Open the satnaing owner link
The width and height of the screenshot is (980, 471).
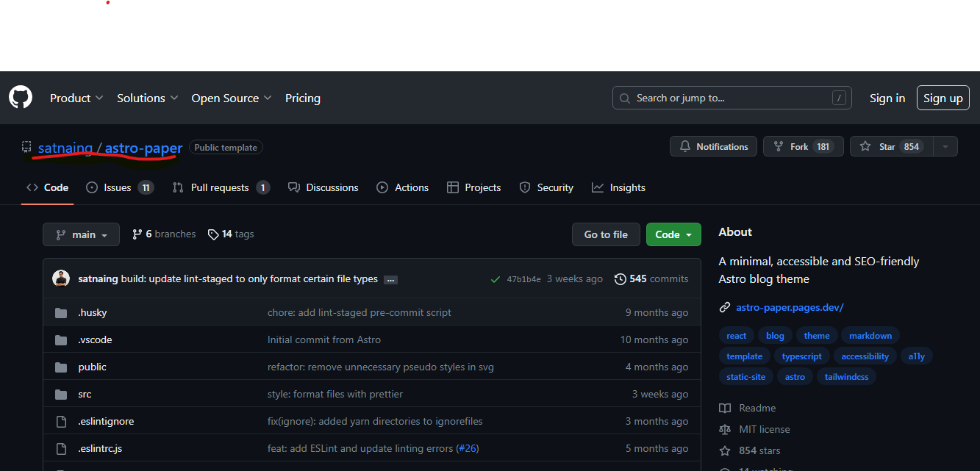[65, 148]
